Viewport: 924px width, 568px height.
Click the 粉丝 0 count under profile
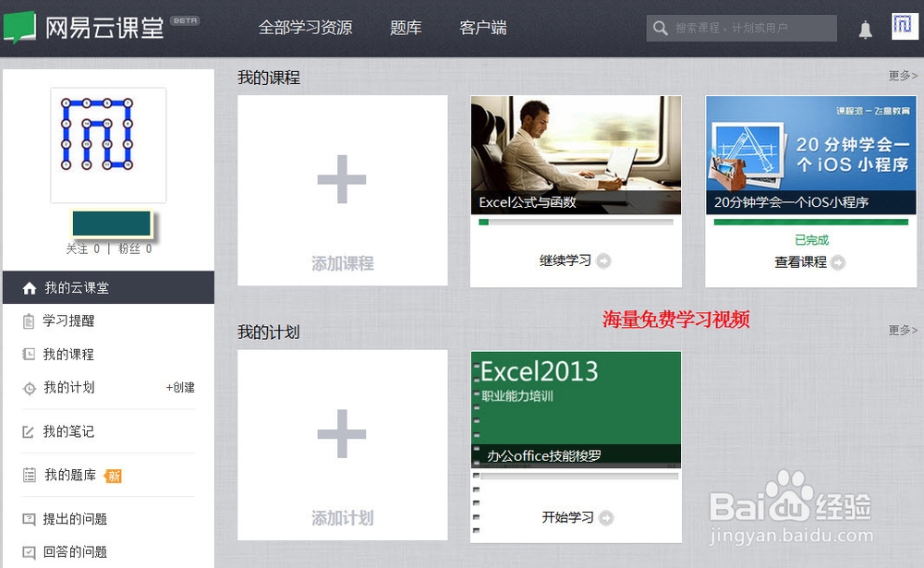pyautogui.click(x=135, y=249)
